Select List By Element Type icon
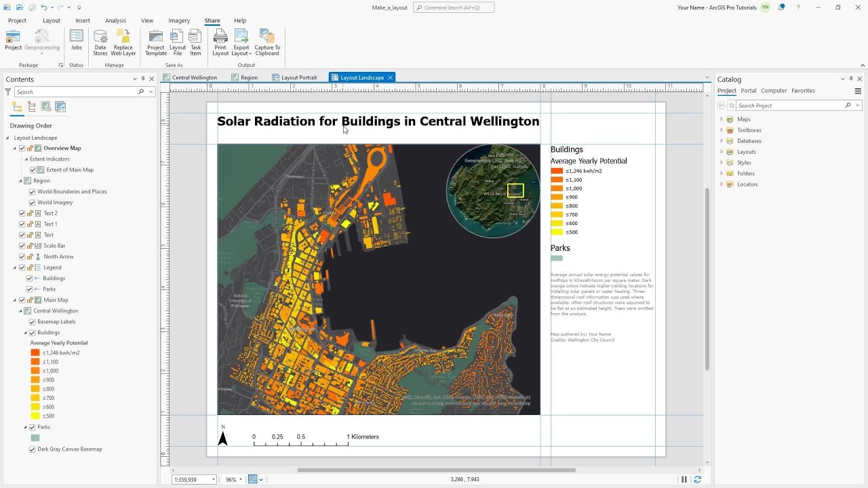 pyautogui.click(x=32, y=106)
